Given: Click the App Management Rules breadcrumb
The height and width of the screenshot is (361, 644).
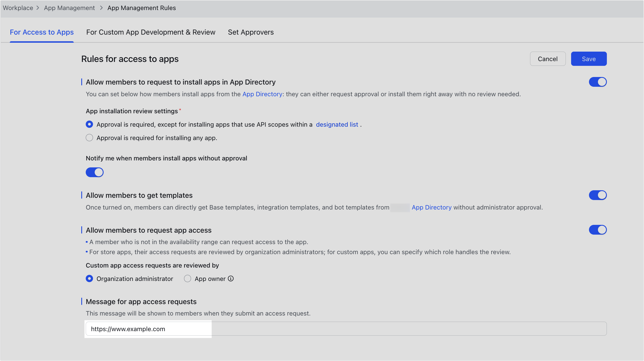Looking at the screenshot, I should (142, 8).
